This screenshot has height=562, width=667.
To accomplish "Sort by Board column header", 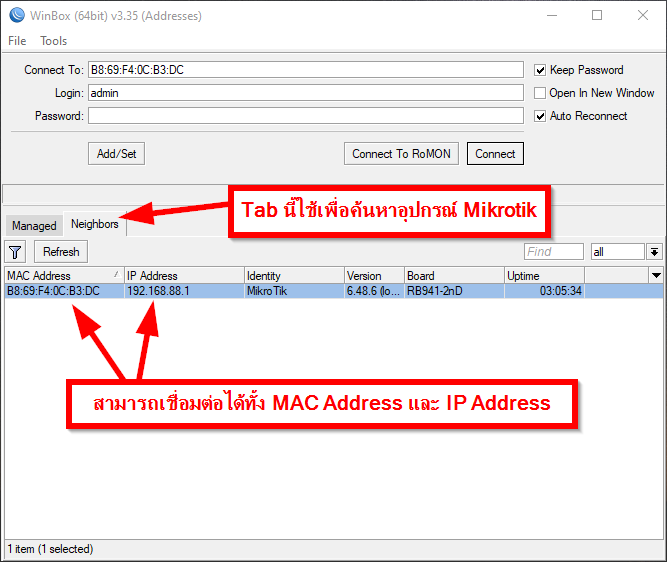I will (454, 276).
